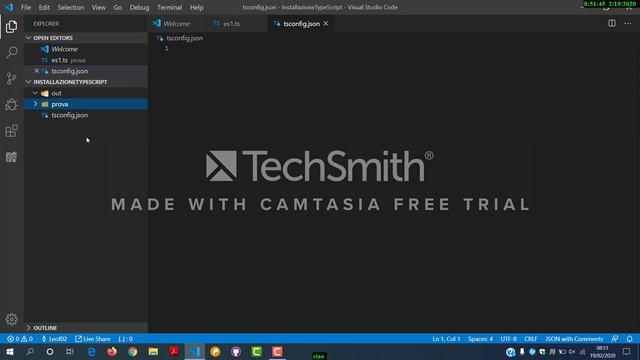Expand the prova folder chevron
The height and width of the screenshot is (360, 640).
(36, 104)
